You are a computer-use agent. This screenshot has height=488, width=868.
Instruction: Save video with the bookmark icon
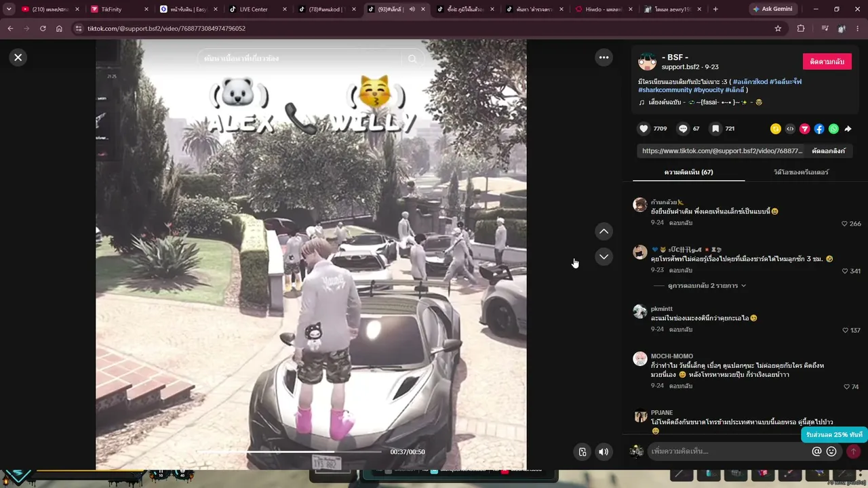pos(715,129)
